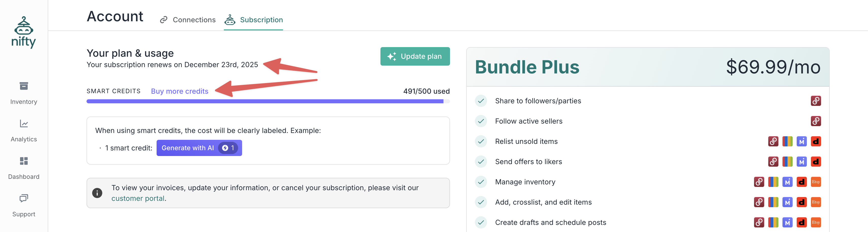Select the Subscription tab
The image size is (868, 232).
click(x=254, y=20)
